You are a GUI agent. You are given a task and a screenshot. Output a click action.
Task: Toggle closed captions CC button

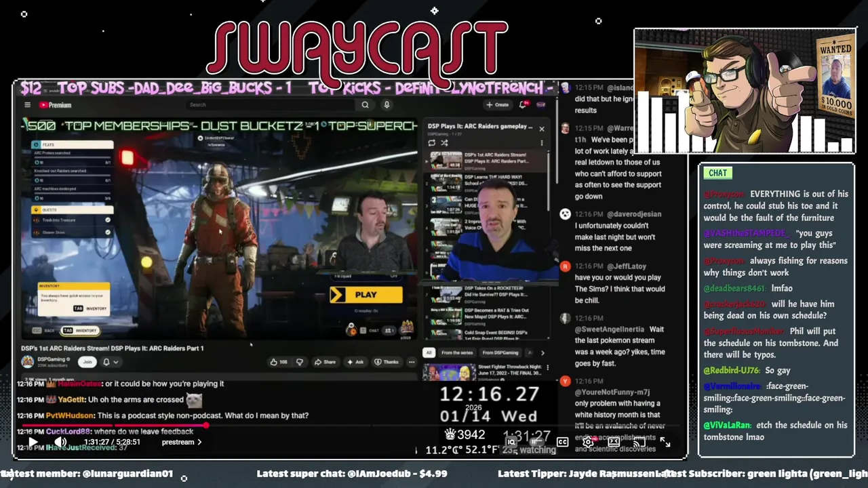[x=562, y=442]
